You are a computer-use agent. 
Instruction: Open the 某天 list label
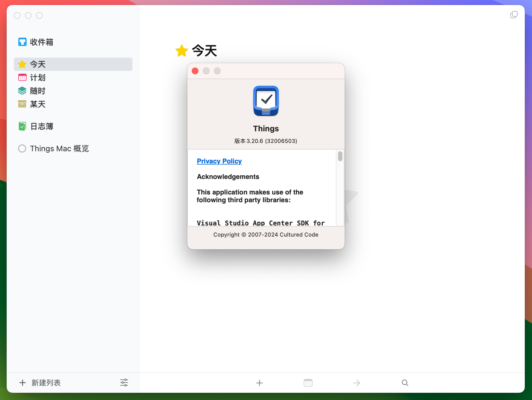38,104
